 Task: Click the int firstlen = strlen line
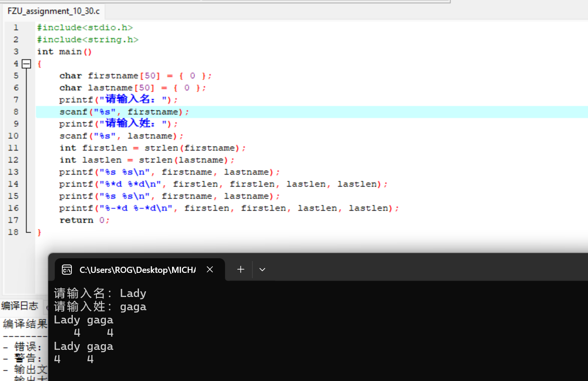coord(153,148)
